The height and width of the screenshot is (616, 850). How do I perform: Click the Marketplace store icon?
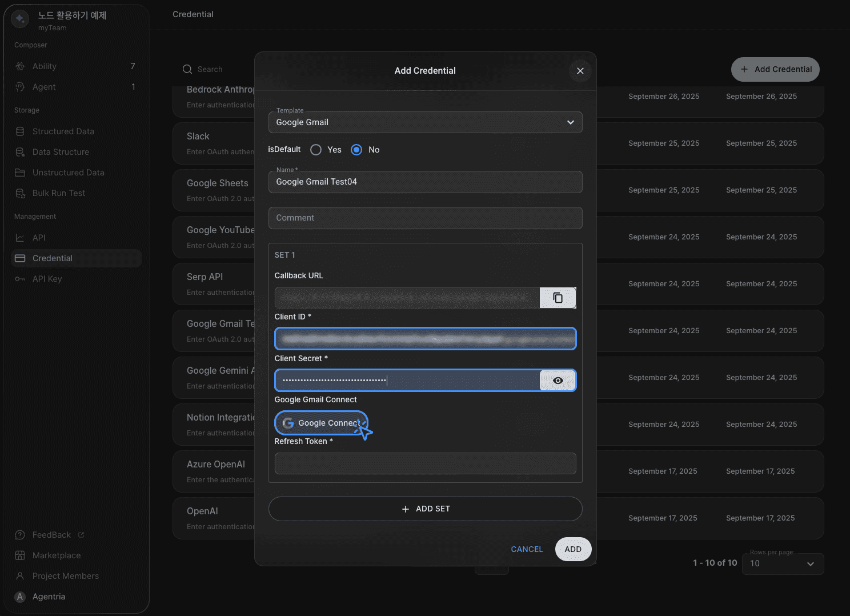(20, 555)
